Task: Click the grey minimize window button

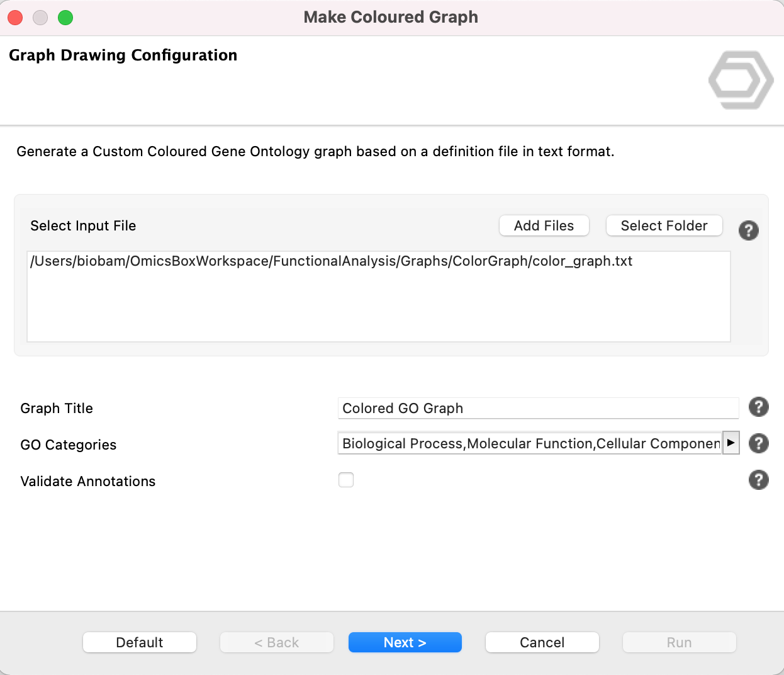Action: pyautogui.click(x=40, y=18)
